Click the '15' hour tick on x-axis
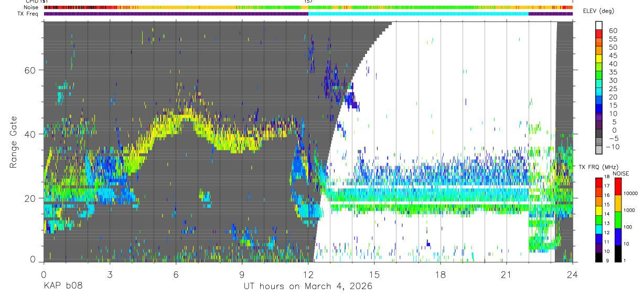The width and height of the screenshot is (644, 297). click(374, 275)
